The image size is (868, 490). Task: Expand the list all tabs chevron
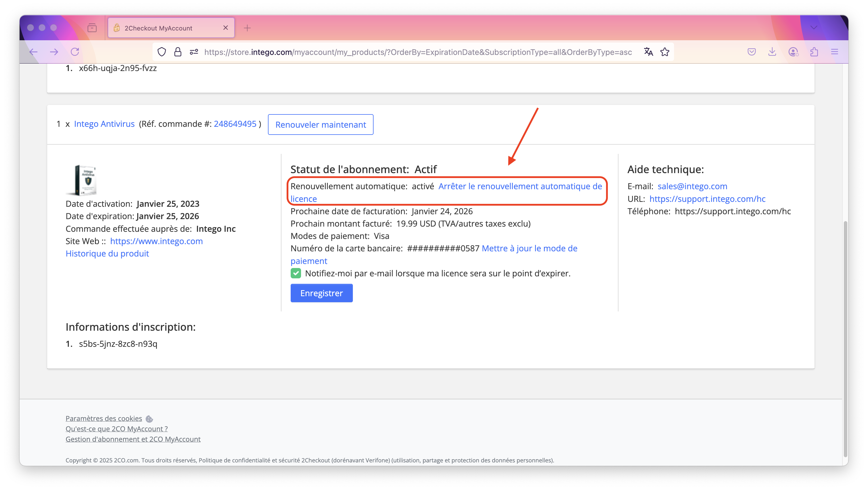click(x=814, y=28)
